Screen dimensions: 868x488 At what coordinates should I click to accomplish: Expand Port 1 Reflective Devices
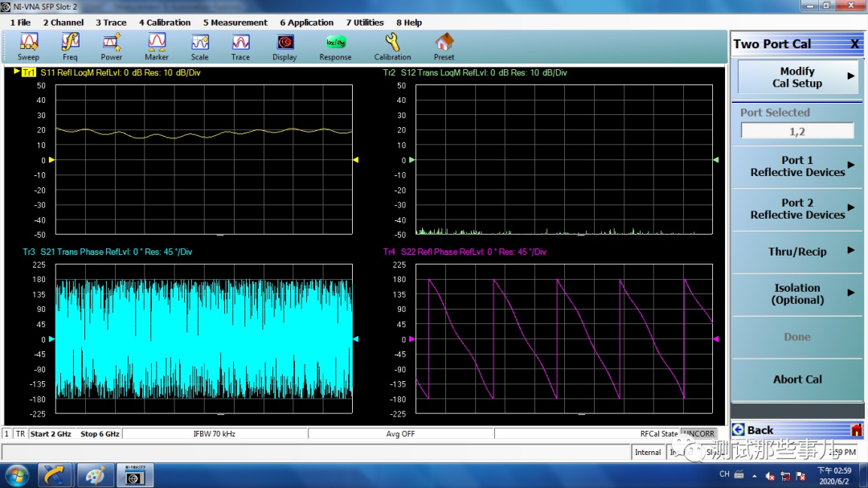[x=797, y=166]
